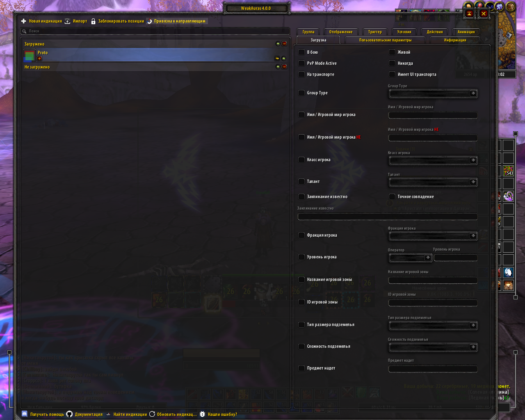Click the Найти индикации link
The height and width of the screenshot is (420, 525).
(x=126, y=414)
